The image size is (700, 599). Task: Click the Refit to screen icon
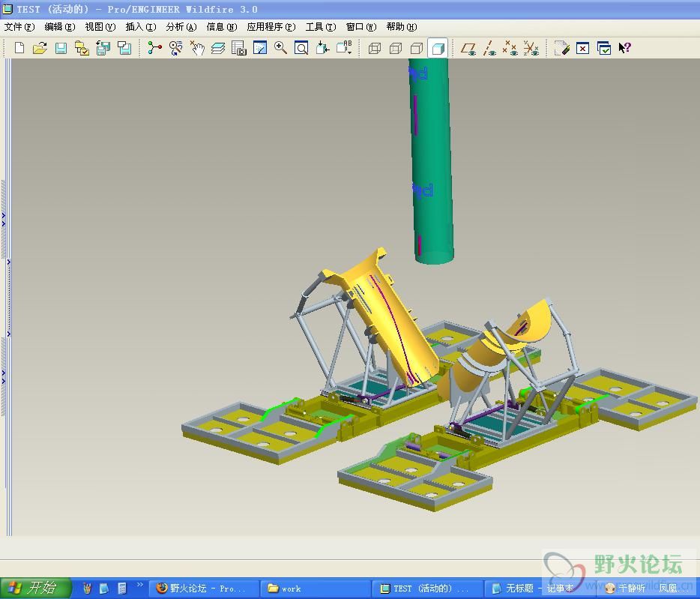tap(301, 48)
